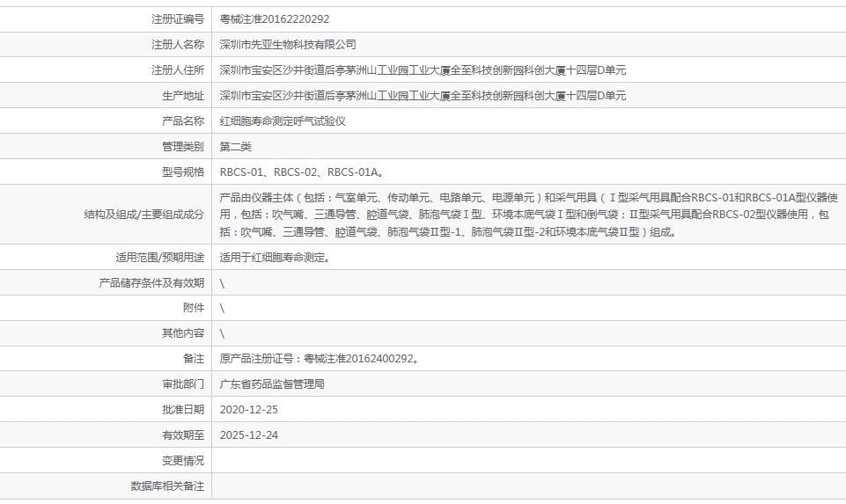
Task: Click the product composition description paragraph
Action: (x=529, y=215)
